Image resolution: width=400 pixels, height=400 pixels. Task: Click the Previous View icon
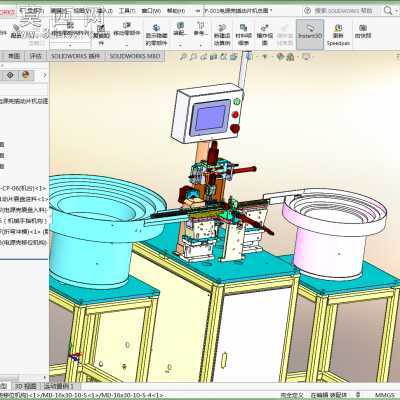204,57
